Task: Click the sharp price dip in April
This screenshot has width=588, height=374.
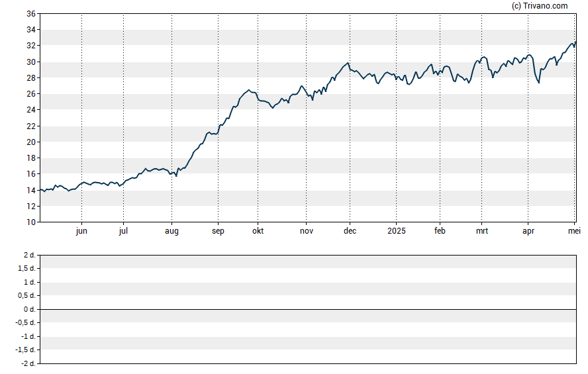Action: pyautogui.click(x=539, y=83)
